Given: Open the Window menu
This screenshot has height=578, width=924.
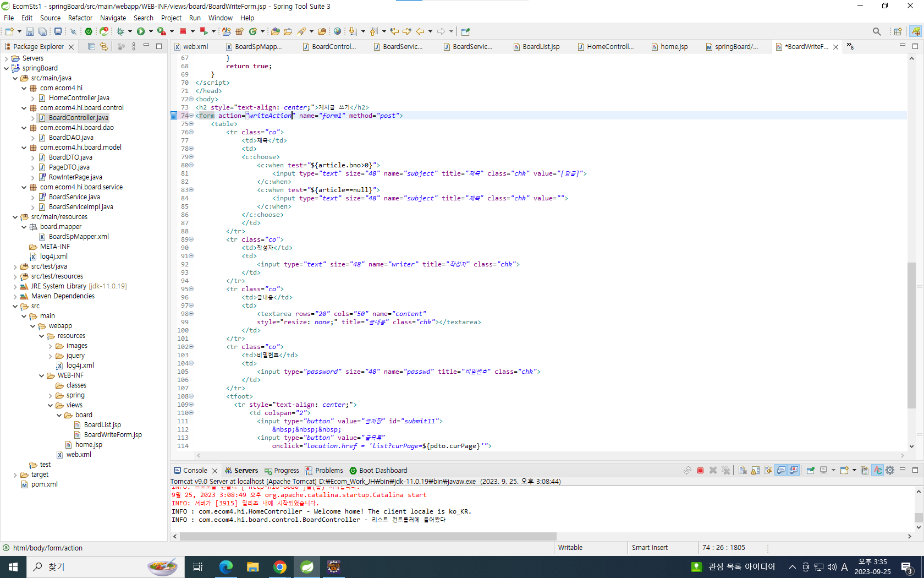Looking at the screenshot, I should point(221,18).
